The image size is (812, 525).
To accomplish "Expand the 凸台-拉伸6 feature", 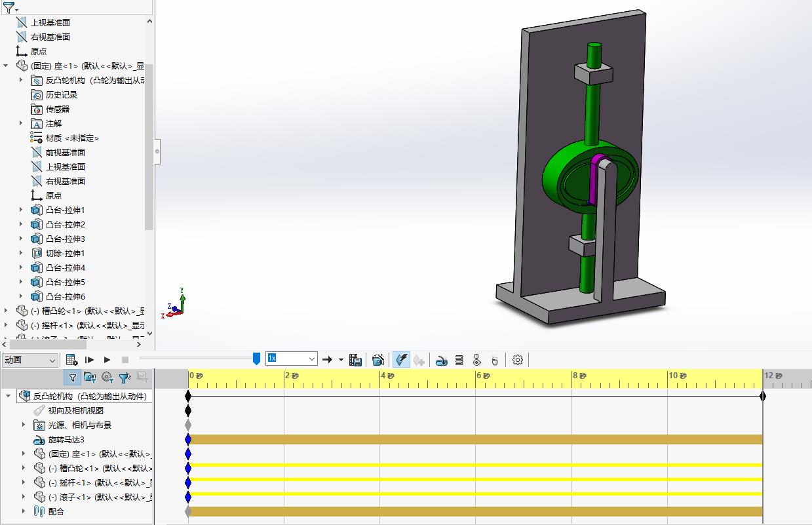I will click(21, 296).
